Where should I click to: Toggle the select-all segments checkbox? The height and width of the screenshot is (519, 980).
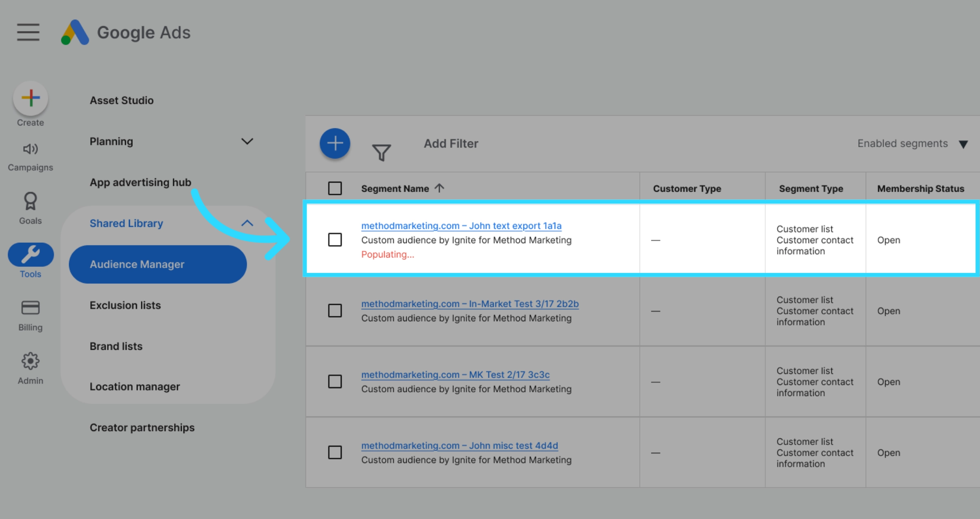click(x=335, y=188)
